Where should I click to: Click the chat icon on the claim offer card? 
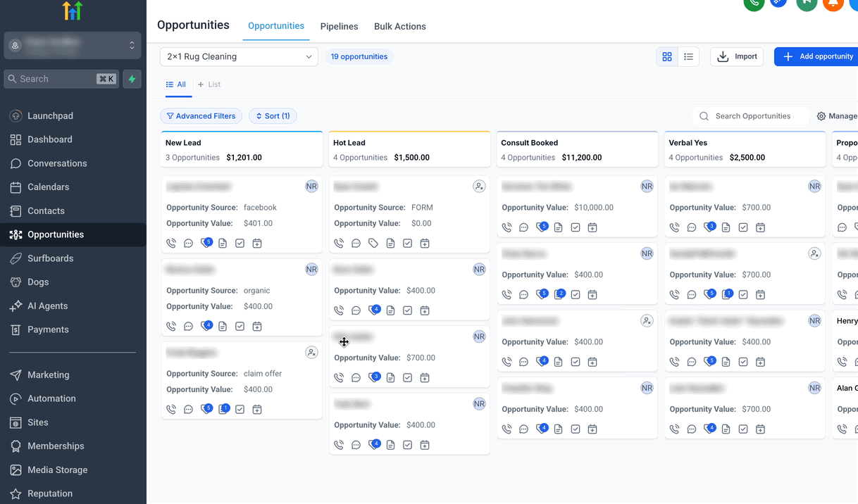(188, 410)
